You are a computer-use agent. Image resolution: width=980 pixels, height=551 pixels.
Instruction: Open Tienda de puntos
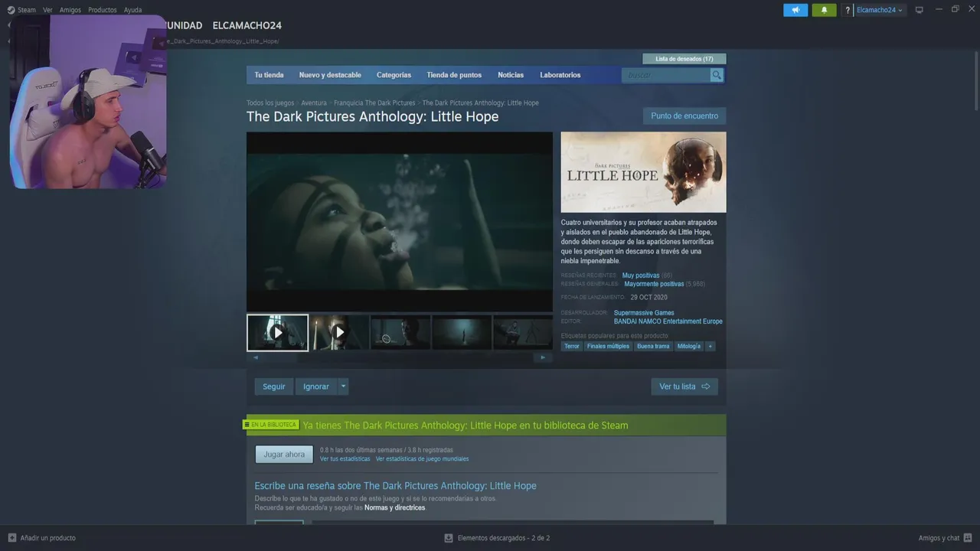coord(454,75)
